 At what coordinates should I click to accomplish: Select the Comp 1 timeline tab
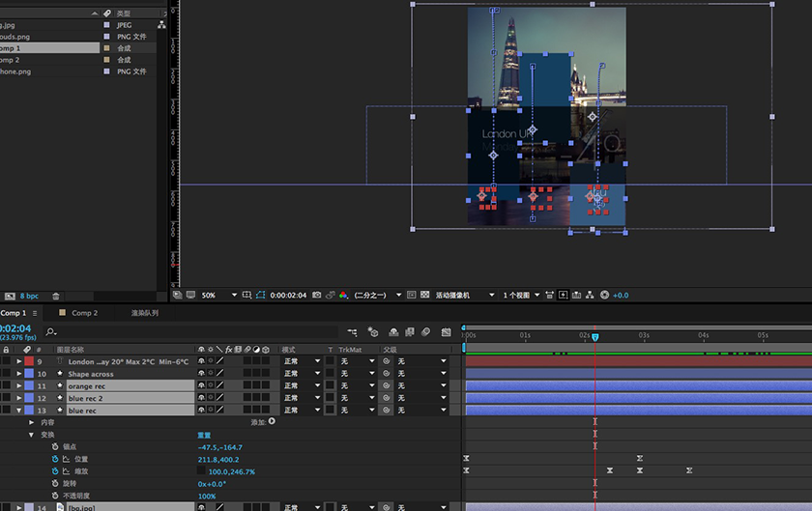tap(14, 313)
